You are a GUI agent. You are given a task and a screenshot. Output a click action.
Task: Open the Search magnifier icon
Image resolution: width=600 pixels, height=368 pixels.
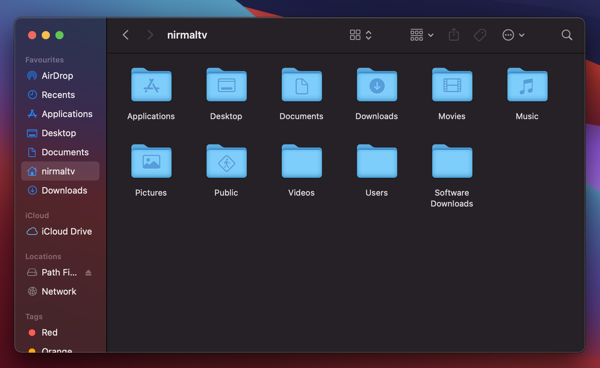[x=567, y=35]
